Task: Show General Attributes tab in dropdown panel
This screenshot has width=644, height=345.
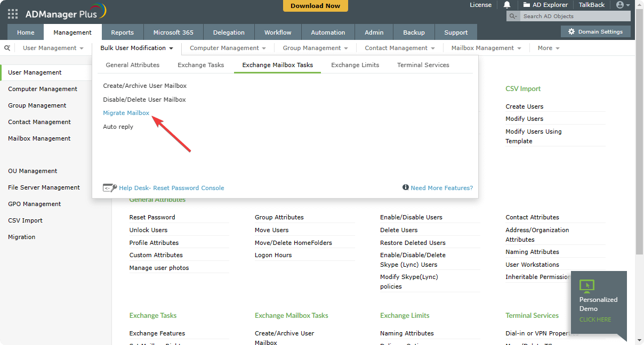Action: pos(133,65)
